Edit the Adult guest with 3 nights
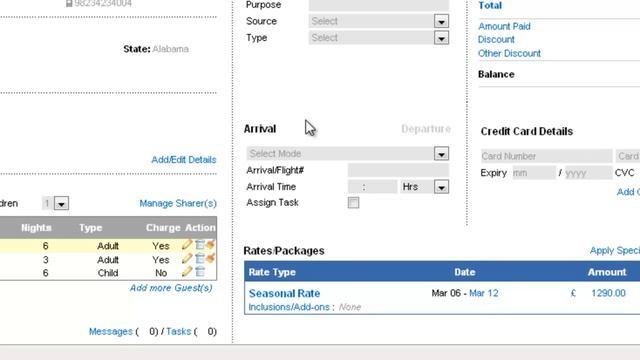640x360 pixels. point(187,258)
